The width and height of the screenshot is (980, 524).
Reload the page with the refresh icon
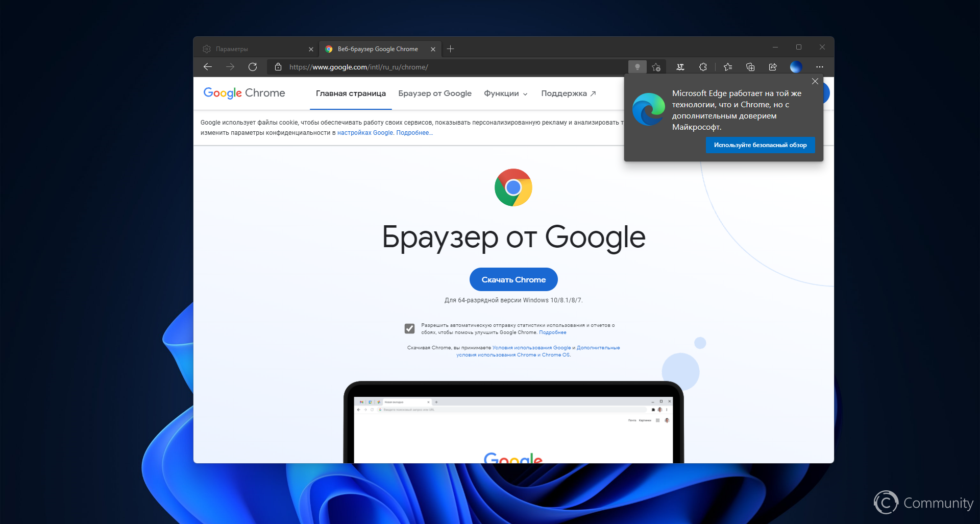pyautogui.click(x=253, y=67)
